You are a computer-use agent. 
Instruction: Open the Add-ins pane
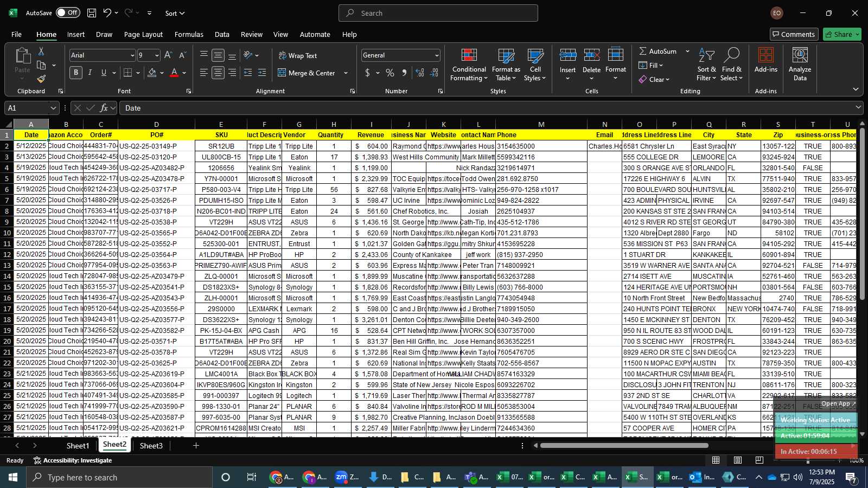click(x=765, y=61)
